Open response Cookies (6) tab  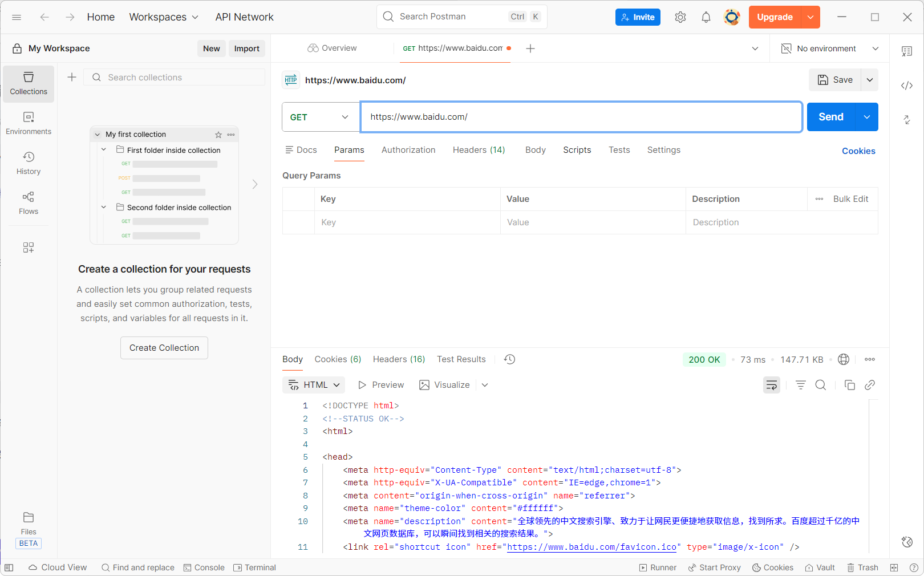338,359
